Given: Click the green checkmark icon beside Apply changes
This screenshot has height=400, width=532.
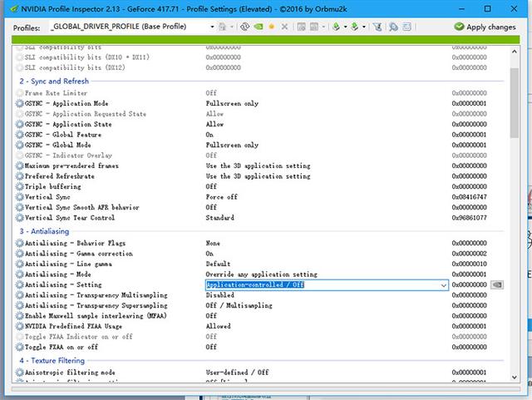Looking at the screenshot, I should [459, 27].
